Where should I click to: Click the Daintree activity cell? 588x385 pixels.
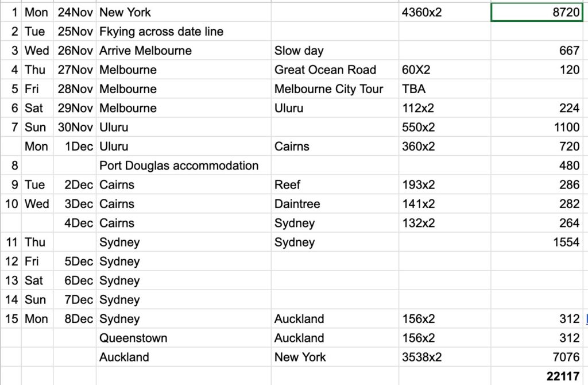tap(297, 204)
